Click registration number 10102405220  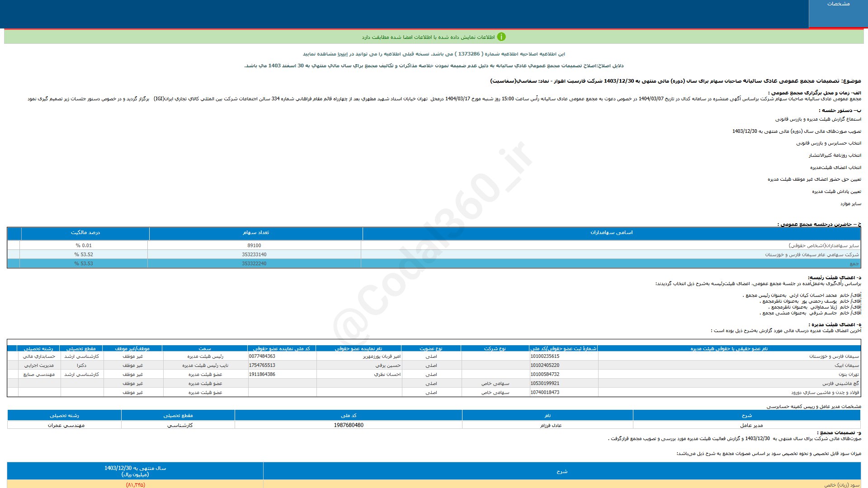545,365
